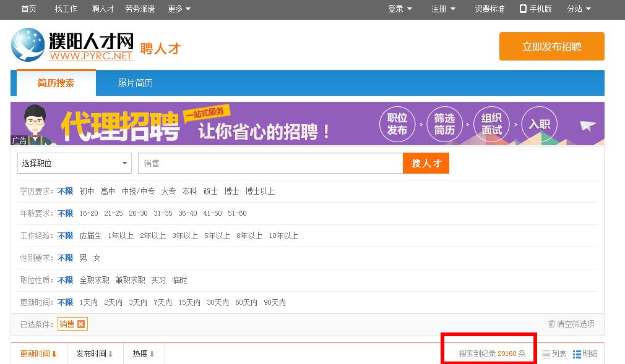The width and height of the screenshot is (625, 364).
Task: Switch to 明细 detail view
Action: pyautogui.click(x=585, y=353)
